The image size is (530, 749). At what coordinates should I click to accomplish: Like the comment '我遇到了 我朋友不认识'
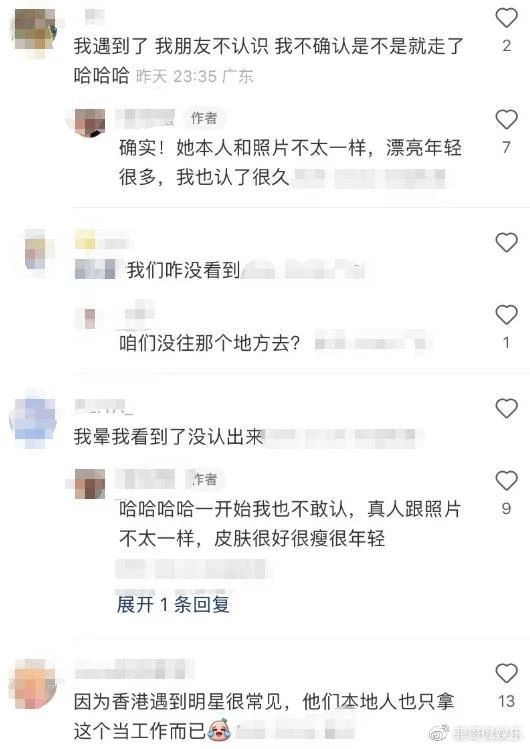point(506,18)
